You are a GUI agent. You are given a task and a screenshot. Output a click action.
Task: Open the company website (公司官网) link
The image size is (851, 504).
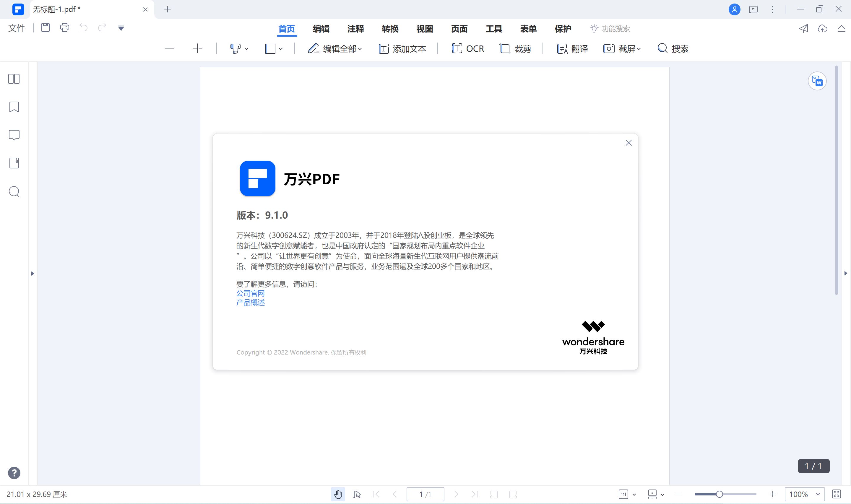pos(250,293)
